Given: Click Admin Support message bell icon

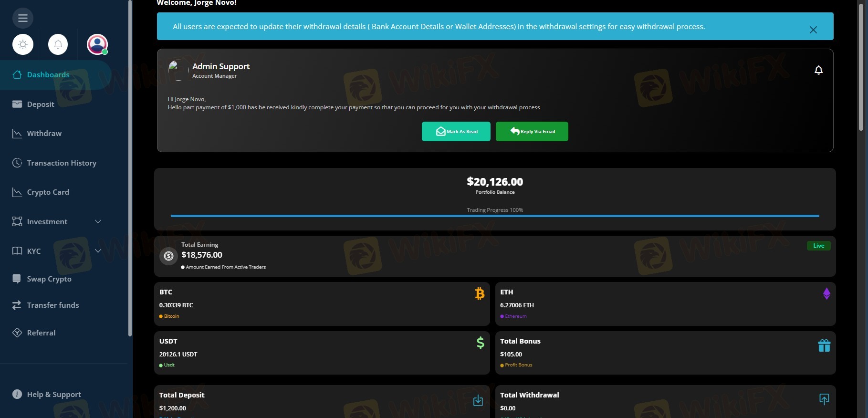Looking at the screenshot, I should 818,70.
